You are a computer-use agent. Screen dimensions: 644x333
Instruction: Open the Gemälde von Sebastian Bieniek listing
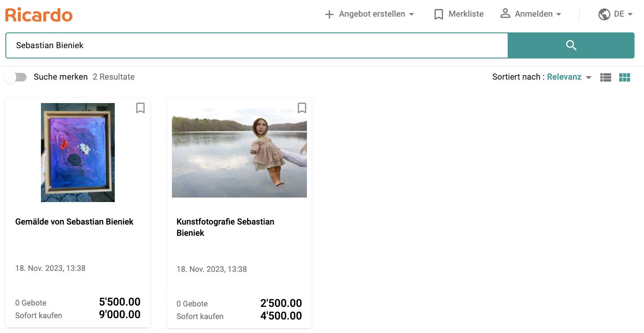tap(74, 221)
